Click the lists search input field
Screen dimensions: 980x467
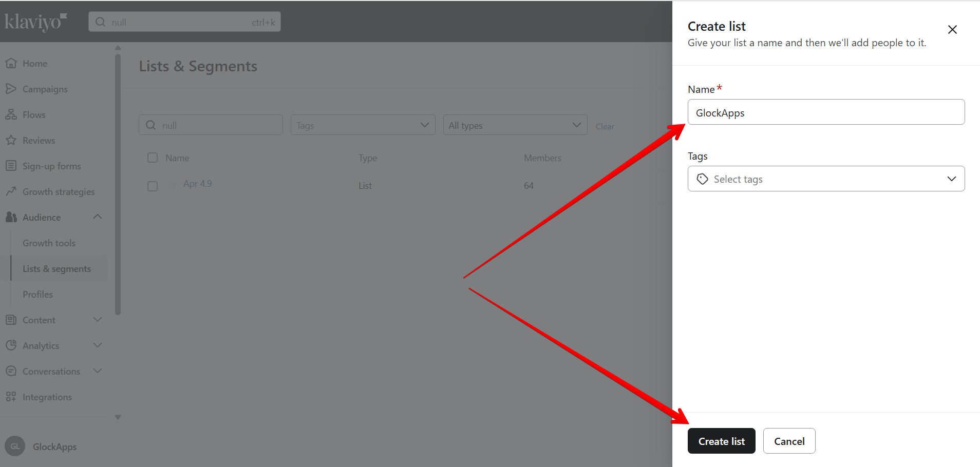pyautogui.click(x=211, y=125)
